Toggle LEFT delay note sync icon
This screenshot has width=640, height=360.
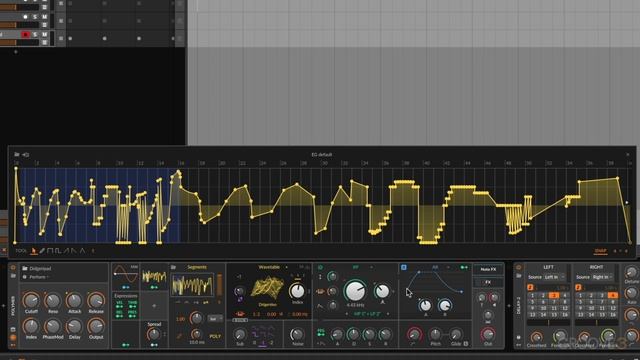coord(530,288)
